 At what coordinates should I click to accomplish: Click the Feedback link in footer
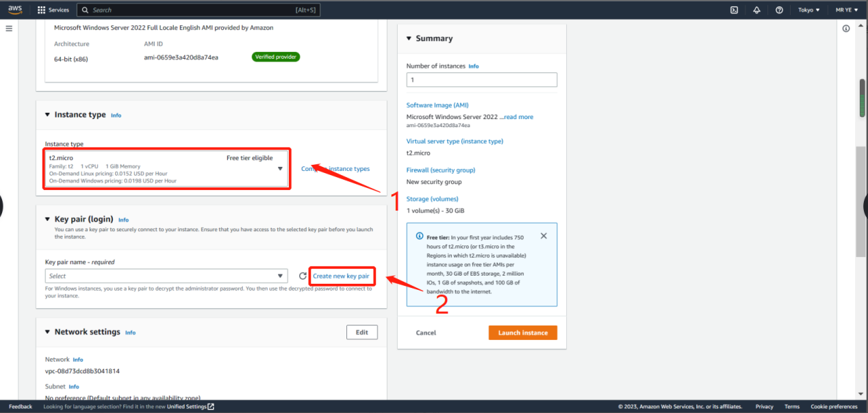point(21,407)
